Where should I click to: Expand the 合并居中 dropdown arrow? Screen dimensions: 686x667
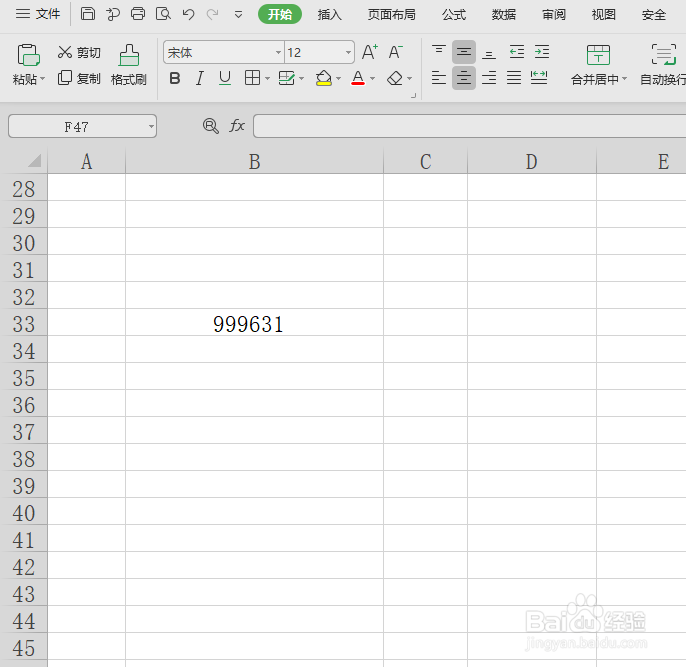pyautogui.click(x=625, y=79)
